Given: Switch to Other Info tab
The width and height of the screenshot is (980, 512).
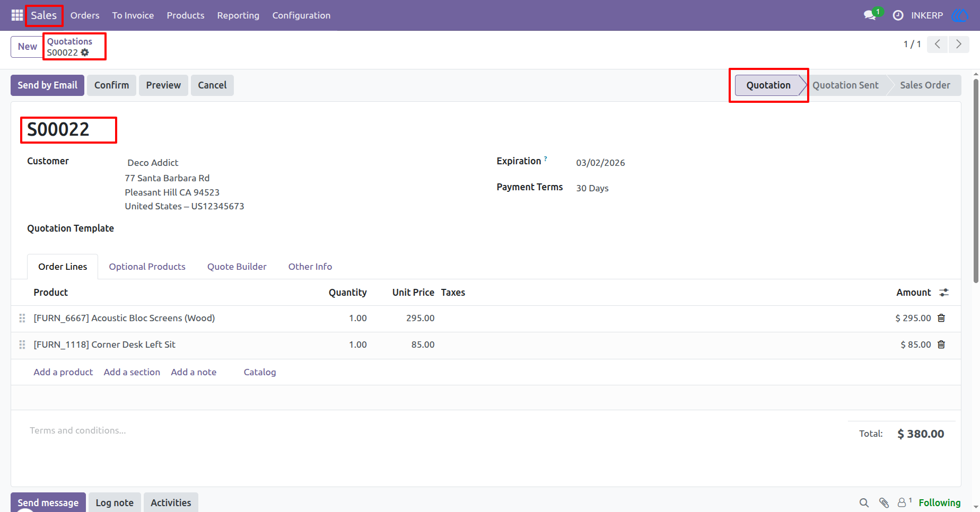Looking at the screenshot, I should click(x=310, y=267).
